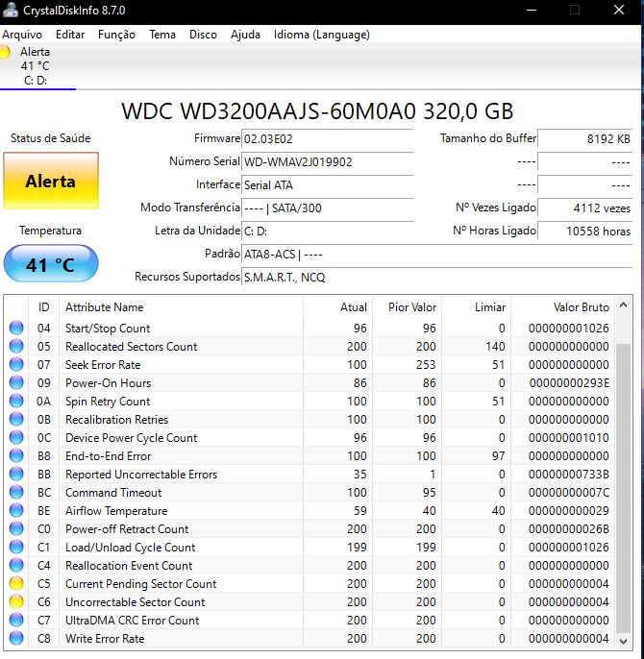Select the Write Error Rate attribute name
The height and width of the screenshot is (659, 644).
tap(105, 639)
